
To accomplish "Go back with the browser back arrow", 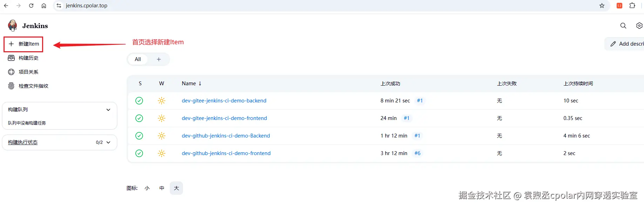I will tap(6, 6).
